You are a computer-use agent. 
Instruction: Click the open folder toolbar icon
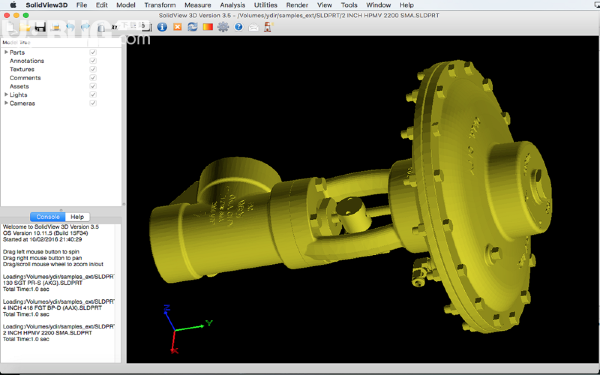click(25, 27)
